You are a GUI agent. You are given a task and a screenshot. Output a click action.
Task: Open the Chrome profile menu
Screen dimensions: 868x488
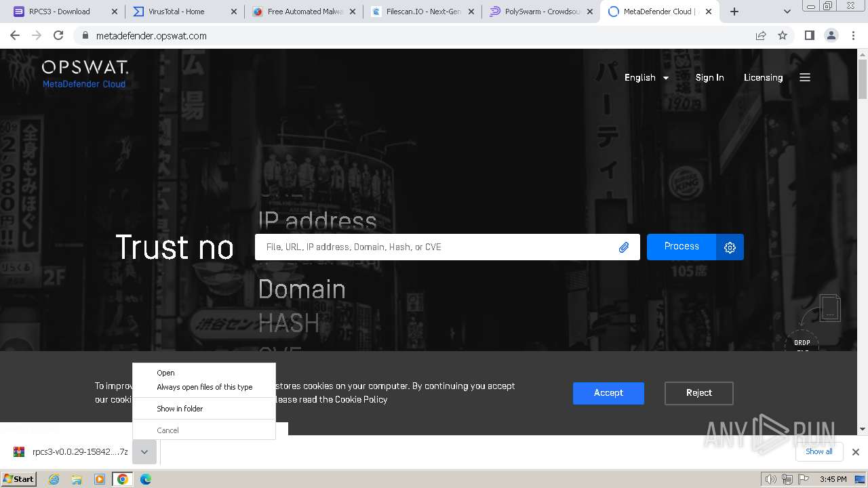[831, 36]
